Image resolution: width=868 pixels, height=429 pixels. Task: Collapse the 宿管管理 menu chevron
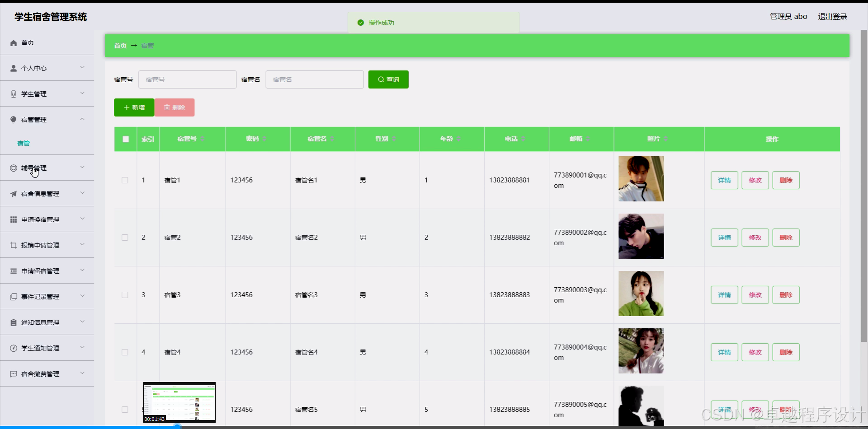(82, 119)
